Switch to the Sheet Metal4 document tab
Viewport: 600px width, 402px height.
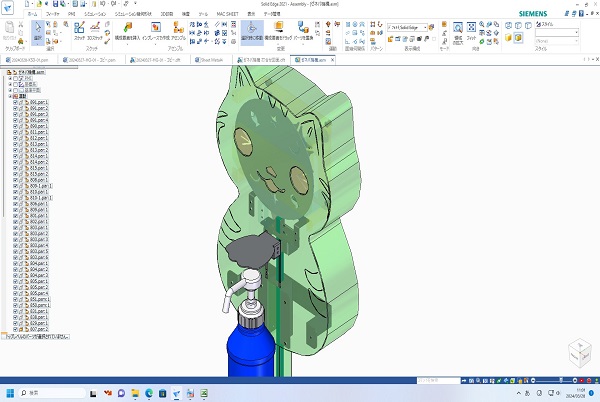point(209,60)
